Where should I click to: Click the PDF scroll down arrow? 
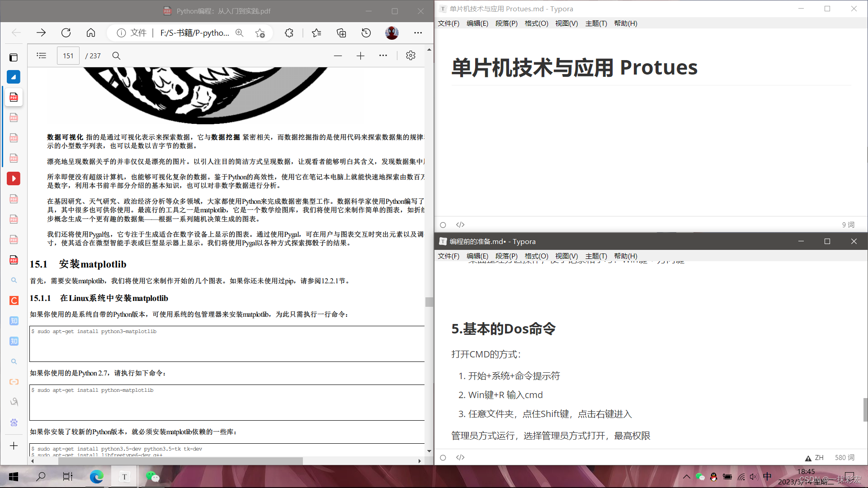pos(429,451)
